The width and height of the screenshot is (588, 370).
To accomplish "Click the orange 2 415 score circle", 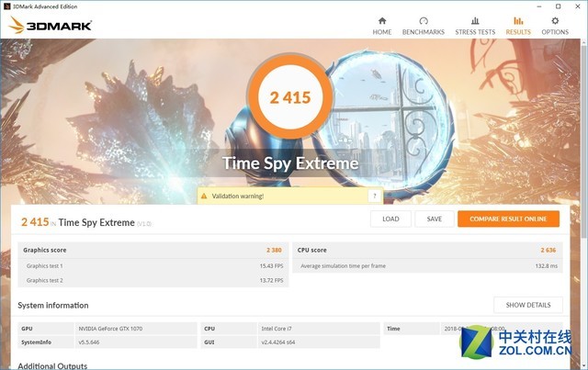I will point(290,98).
